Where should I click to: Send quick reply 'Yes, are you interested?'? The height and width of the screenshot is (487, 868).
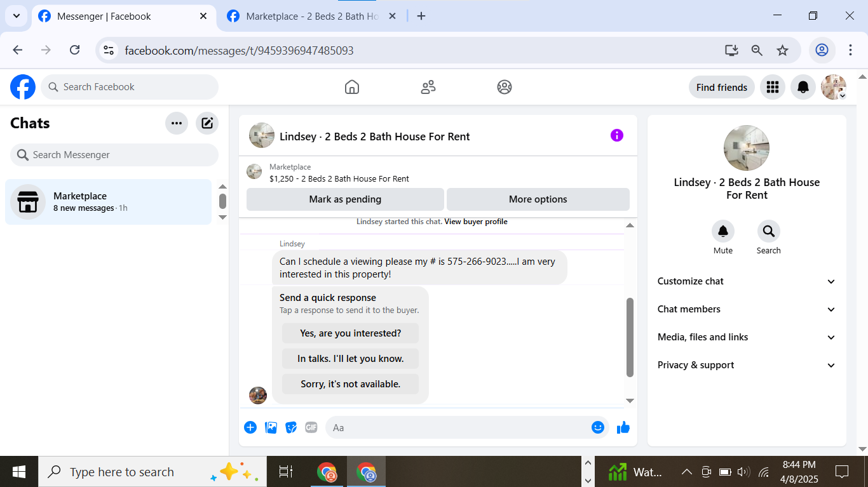351,333
